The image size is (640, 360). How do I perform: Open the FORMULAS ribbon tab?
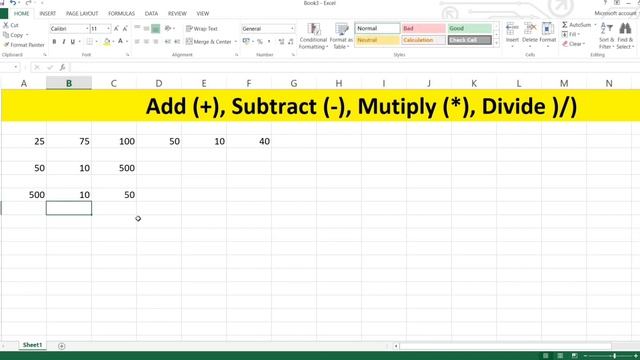click(121, 13)
